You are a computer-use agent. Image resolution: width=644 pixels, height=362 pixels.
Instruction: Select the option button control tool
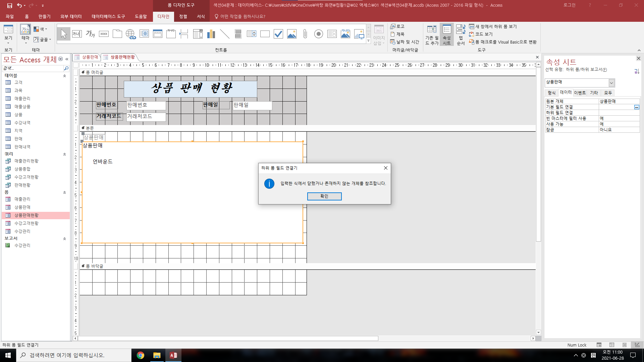[318, 34]
